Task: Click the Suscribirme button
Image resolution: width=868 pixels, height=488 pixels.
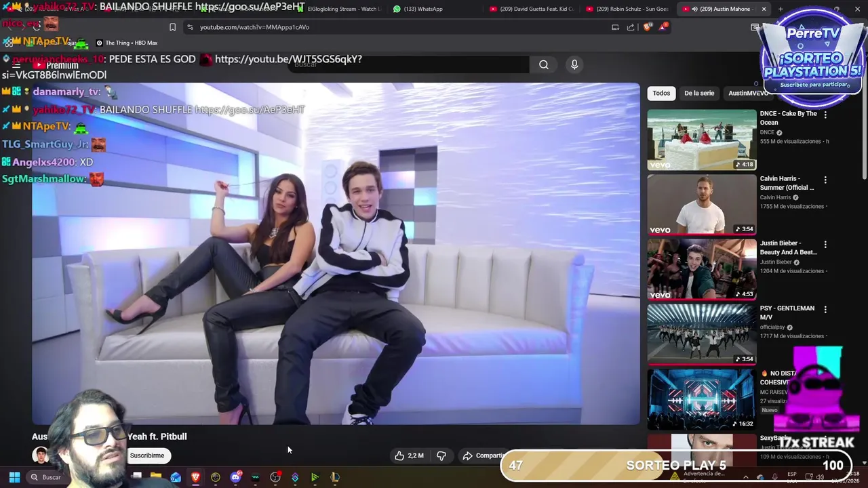Action: (x=147, y=455)
